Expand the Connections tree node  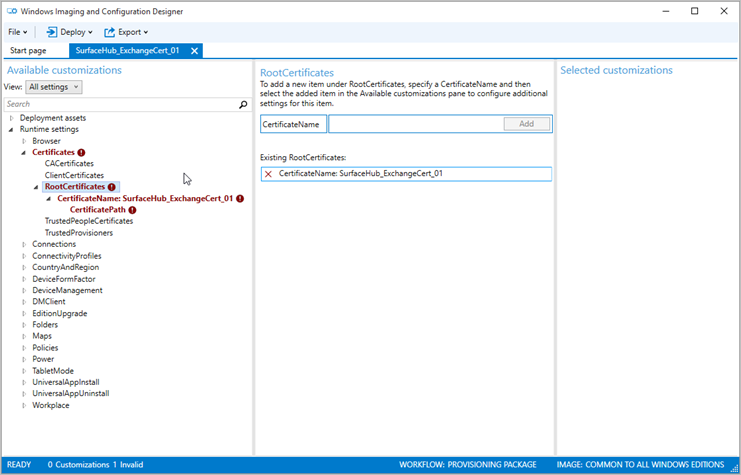click(x=24, y=244)
